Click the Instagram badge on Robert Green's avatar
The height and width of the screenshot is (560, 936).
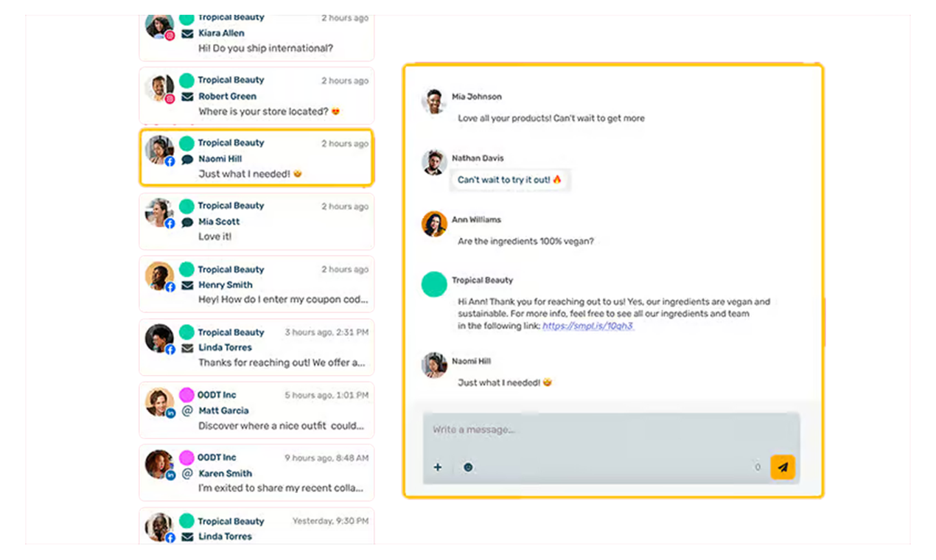point(170,99)
